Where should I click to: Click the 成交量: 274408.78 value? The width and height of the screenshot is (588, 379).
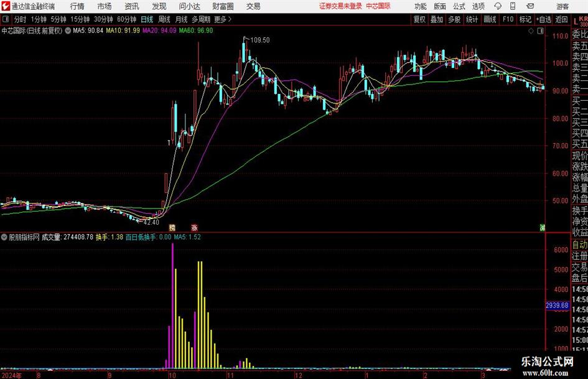[67, 237]
